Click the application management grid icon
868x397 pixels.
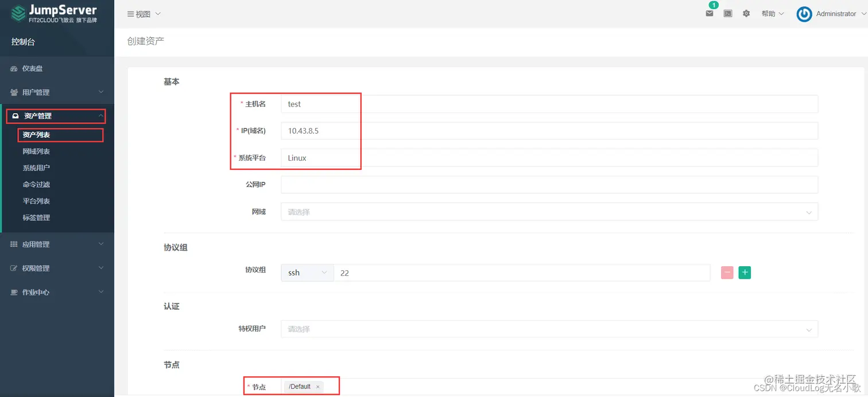(14, 244)
